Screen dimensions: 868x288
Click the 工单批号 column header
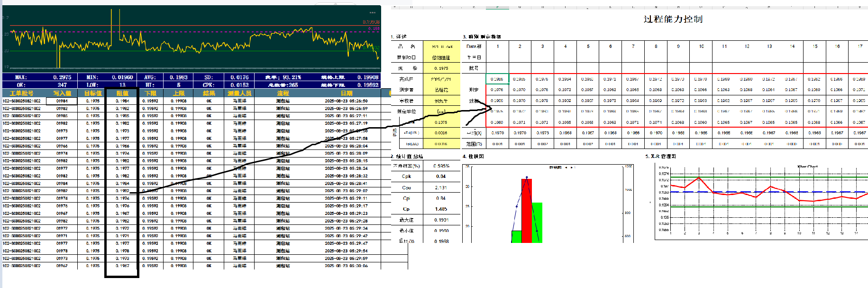coord(21,93)
